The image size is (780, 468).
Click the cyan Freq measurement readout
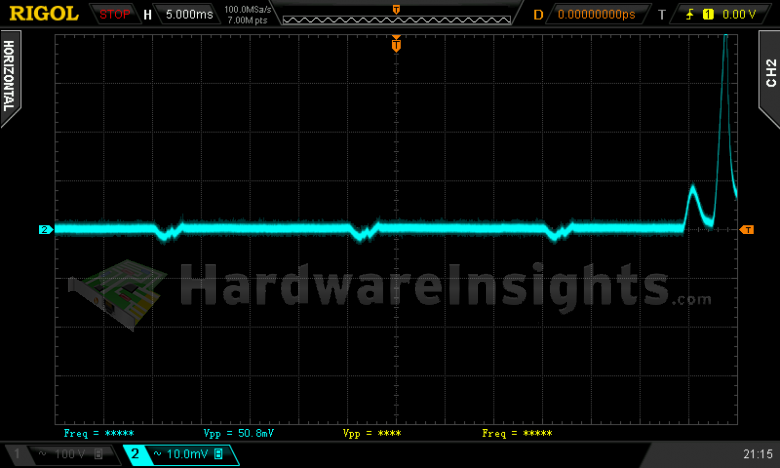(98, 434)
